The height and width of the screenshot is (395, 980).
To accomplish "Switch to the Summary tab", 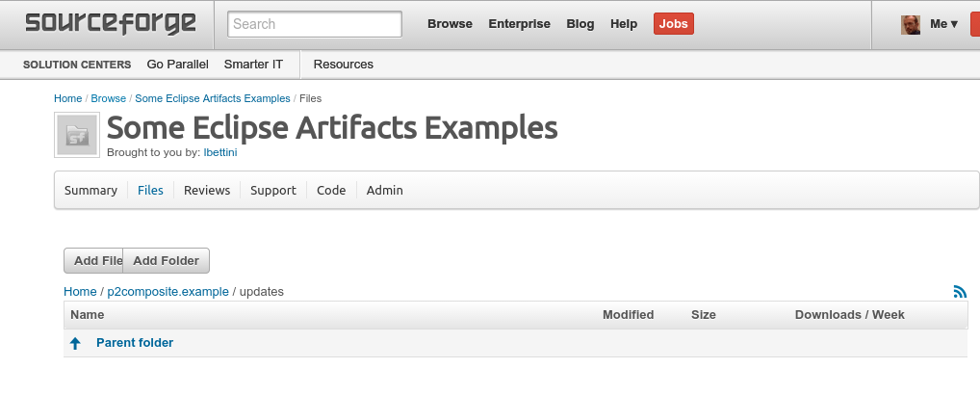I will coord(90,191).
